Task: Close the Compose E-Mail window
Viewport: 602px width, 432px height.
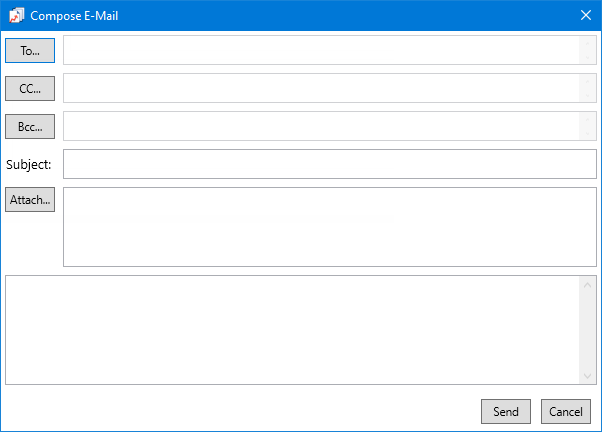Action: click(585, 15)
